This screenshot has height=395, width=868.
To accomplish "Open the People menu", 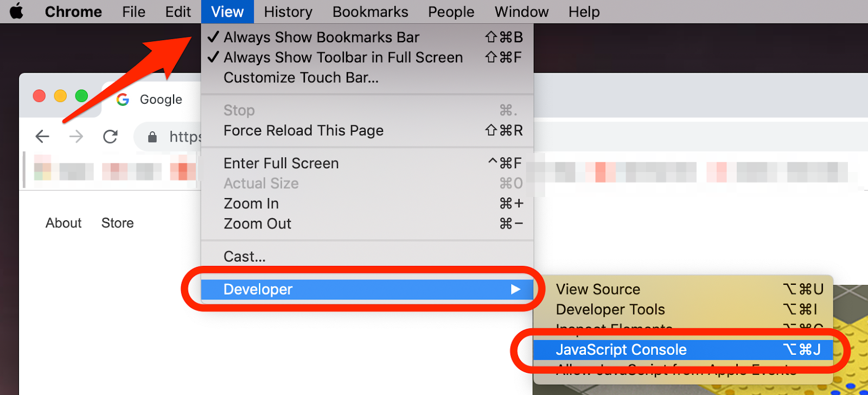I will [x=451, y=11].
